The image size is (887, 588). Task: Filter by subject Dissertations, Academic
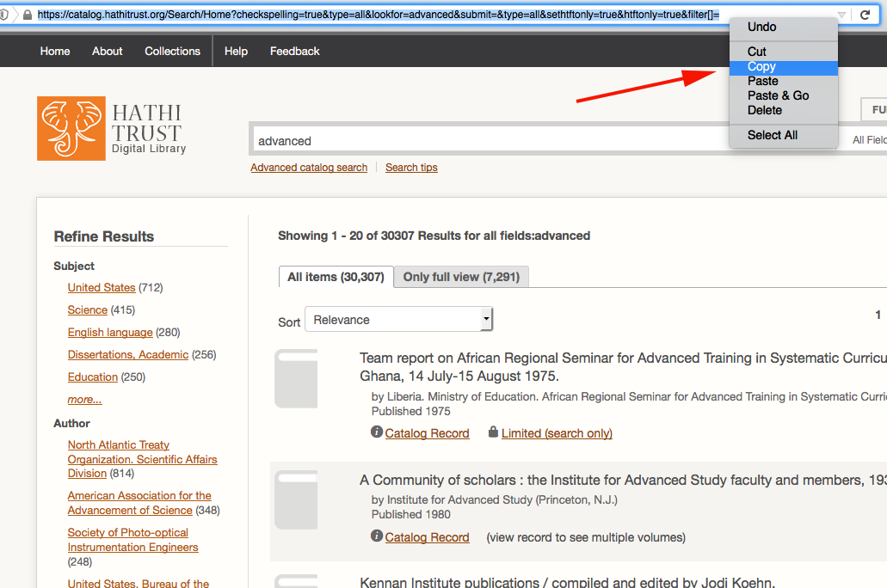coord(128,354)
